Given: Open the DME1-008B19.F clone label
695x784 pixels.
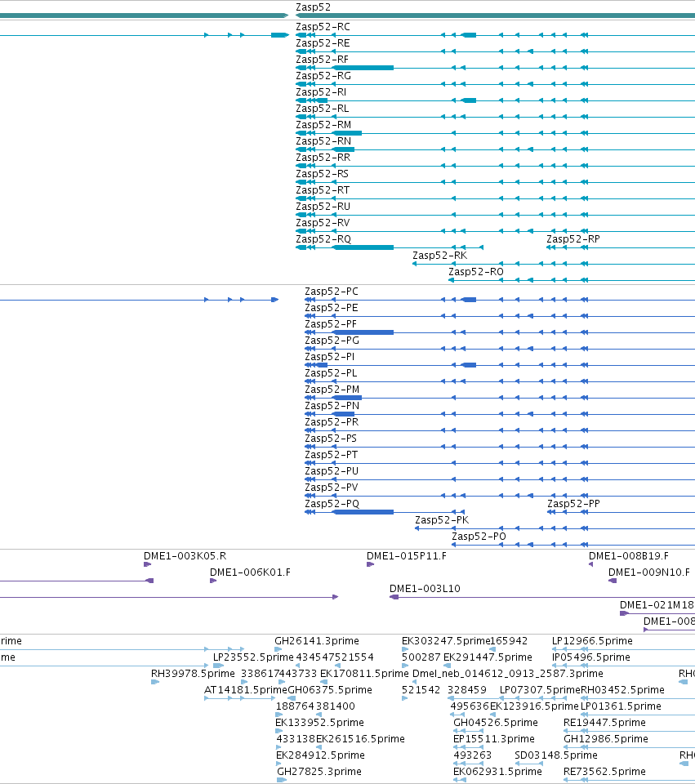Looking at the screenshot, I should click(x=629, y=556).
